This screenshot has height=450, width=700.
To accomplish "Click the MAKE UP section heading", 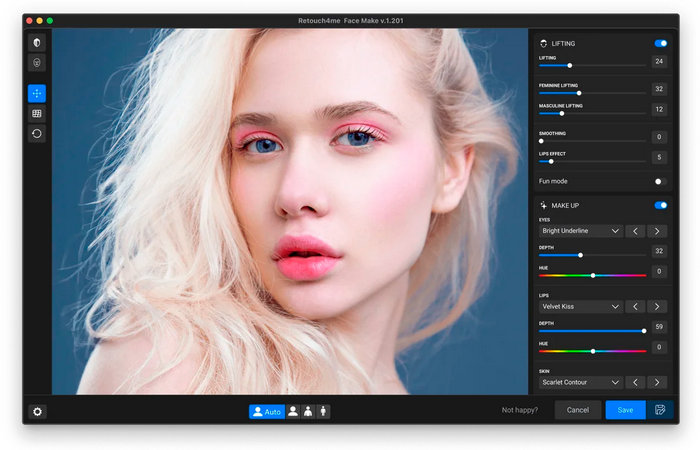I will 565,205.
